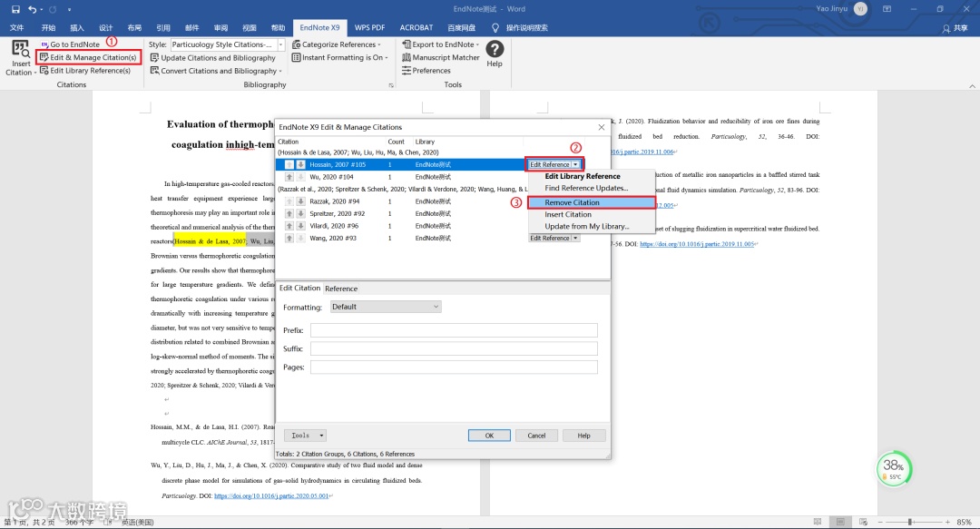
Task: Click the Suffix input field
Action: 454,348
